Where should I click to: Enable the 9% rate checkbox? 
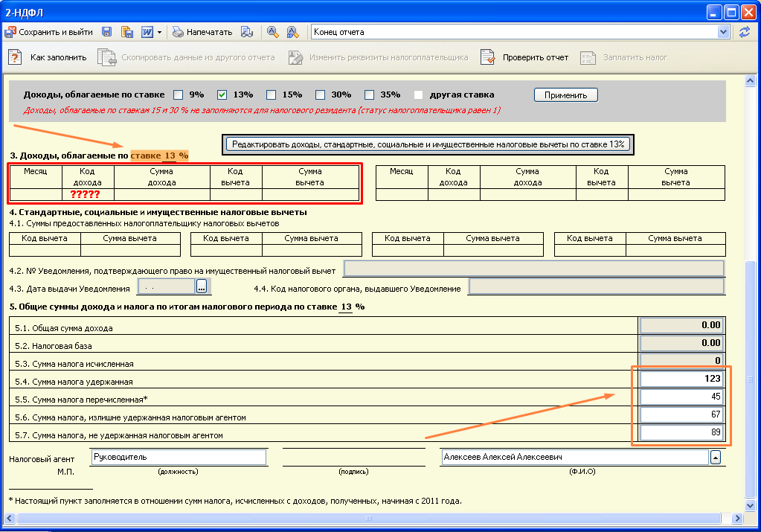click(x=179, y=94)
